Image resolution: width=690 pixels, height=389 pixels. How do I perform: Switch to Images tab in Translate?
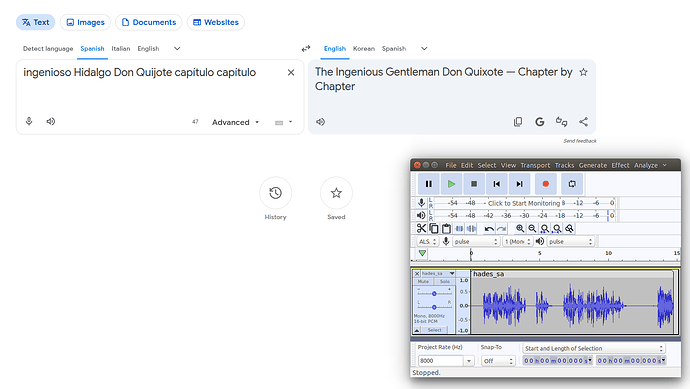pos(85,22)
